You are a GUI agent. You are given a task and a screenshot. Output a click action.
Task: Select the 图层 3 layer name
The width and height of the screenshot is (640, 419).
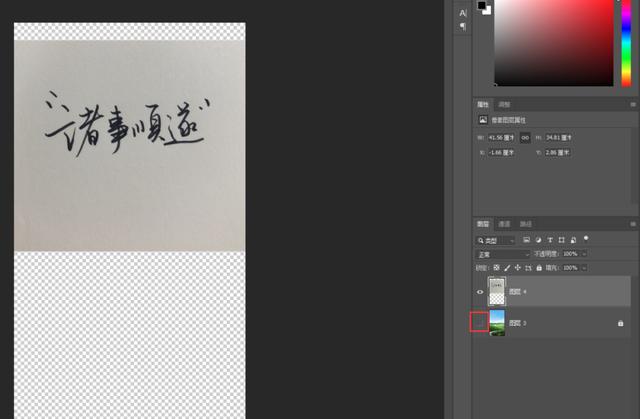(518, 323)
